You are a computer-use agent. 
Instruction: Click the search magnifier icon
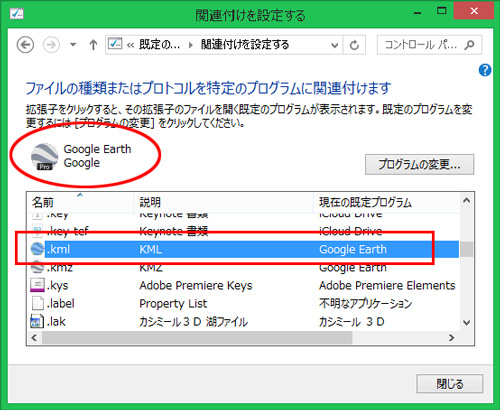[x=470, y=45]
